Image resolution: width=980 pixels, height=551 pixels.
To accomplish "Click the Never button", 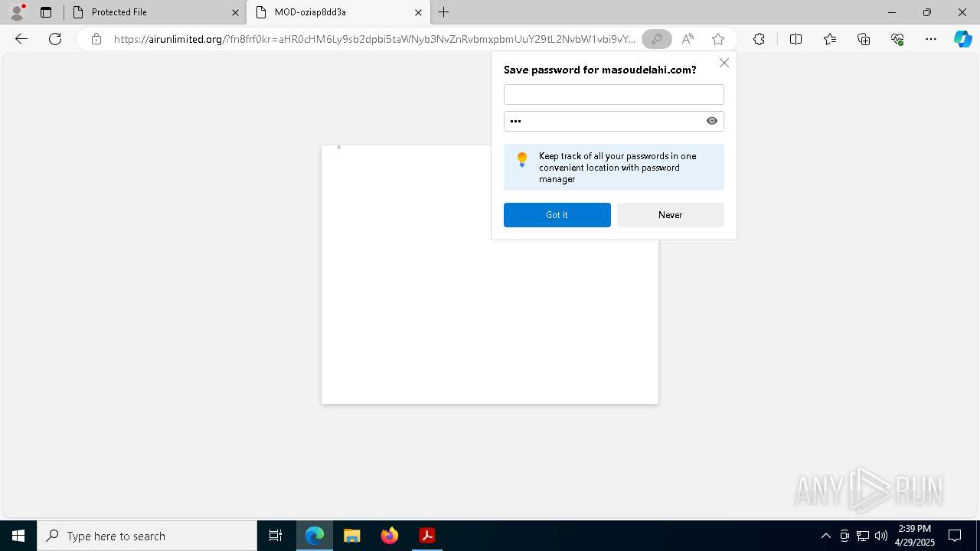I will coord(671,215).
